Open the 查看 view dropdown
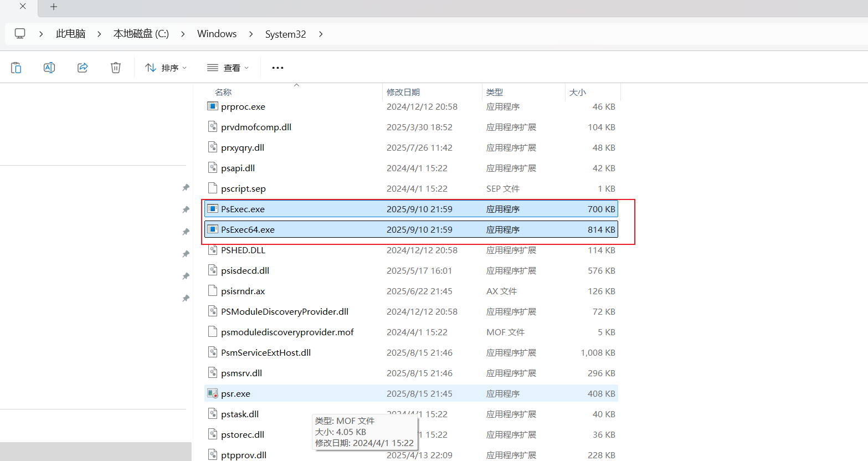 (x=228, y=68)
